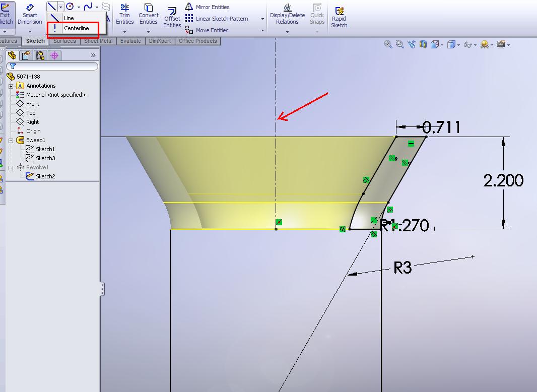537x392 pixels.
Task: Activate the Smart Dimension tool
Action: (x=30, y=15)
